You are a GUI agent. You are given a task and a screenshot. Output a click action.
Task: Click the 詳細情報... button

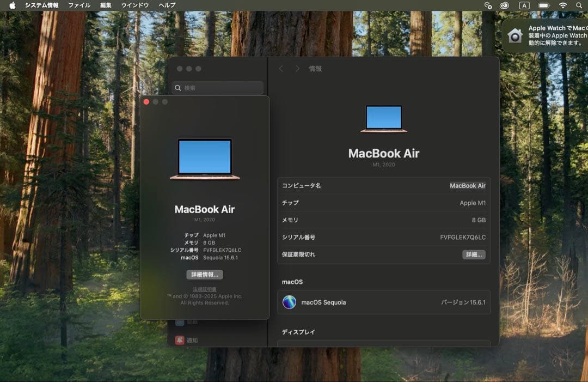tap(204, 274)
